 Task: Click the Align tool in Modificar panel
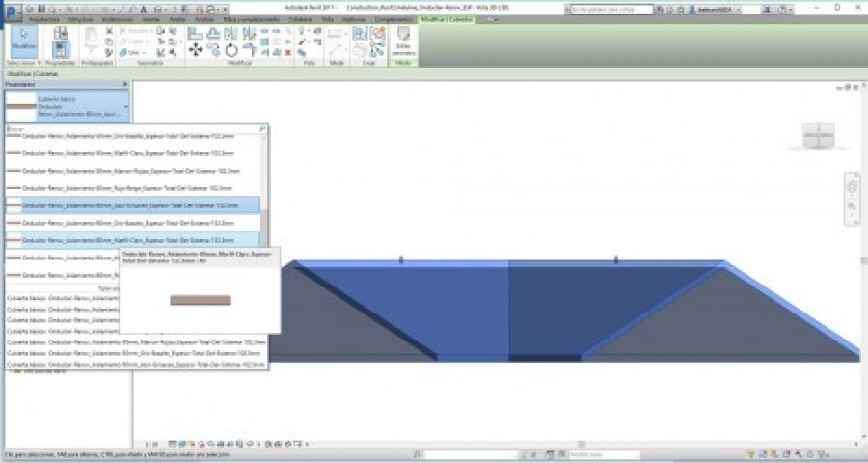click(195, 34)
